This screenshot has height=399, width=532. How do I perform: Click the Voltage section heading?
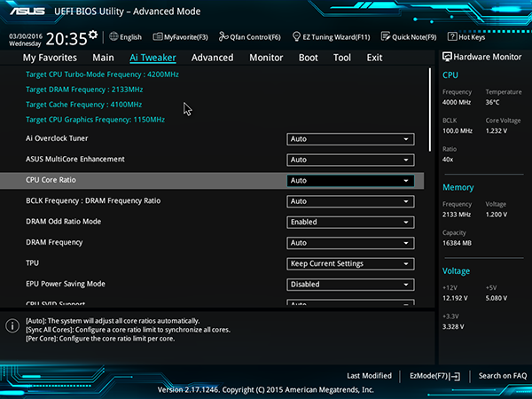point(456,271)
